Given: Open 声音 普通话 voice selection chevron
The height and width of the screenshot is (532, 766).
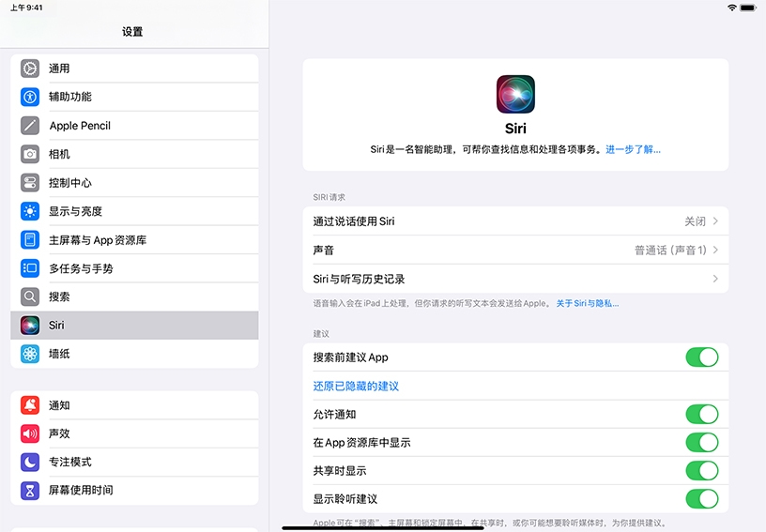Looking at the screenshot, I should coord(715,251).
